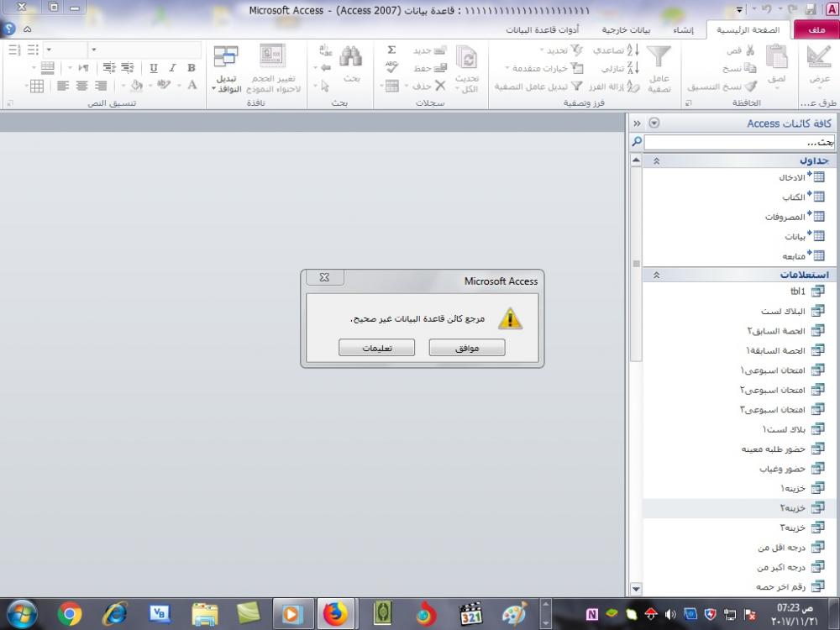Click the background fill color bucket icon
This screenshot has height=630, width=840.
pos(137,85)
